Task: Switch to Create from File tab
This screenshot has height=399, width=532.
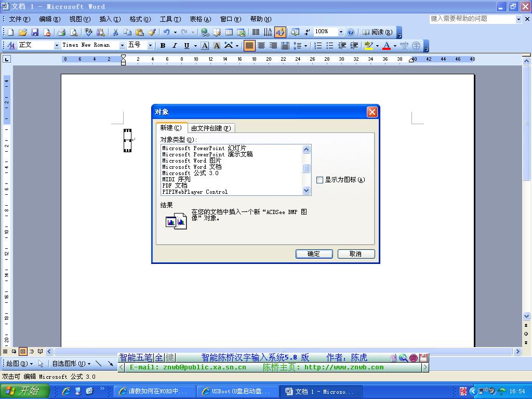Action: coord(211,128)
